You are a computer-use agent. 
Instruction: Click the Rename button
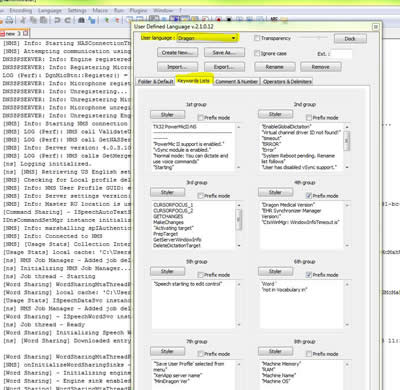[275, 67]
